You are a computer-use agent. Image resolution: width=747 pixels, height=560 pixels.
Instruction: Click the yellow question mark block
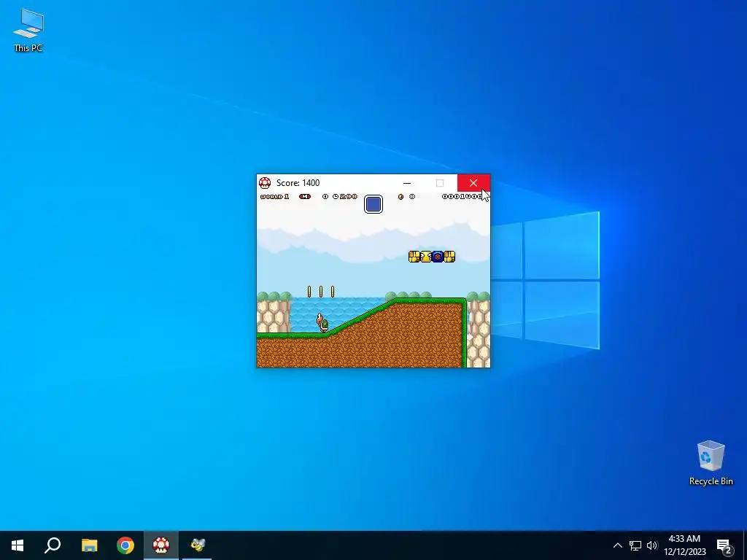tap(426, 257)
